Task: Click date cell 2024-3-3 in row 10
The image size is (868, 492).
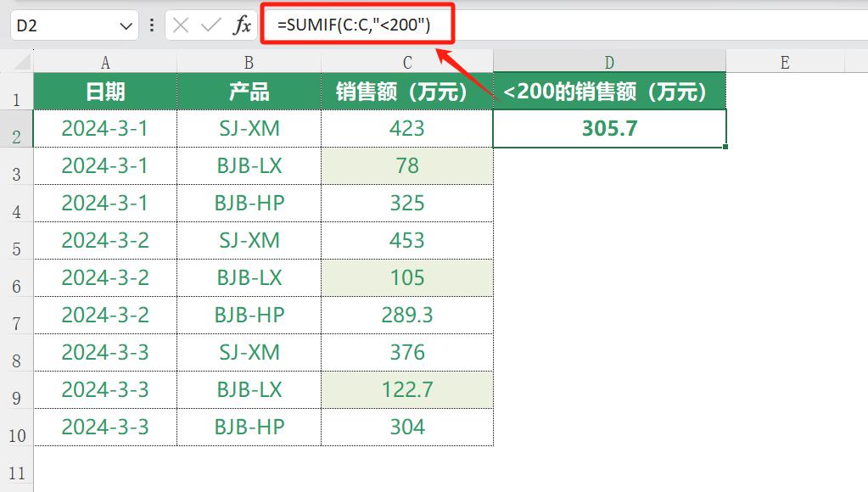Action: point(105,428)
